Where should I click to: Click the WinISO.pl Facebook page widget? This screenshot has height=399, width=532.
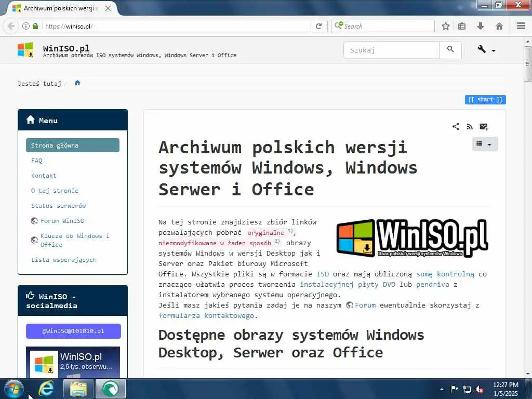[x=73, y=362]
